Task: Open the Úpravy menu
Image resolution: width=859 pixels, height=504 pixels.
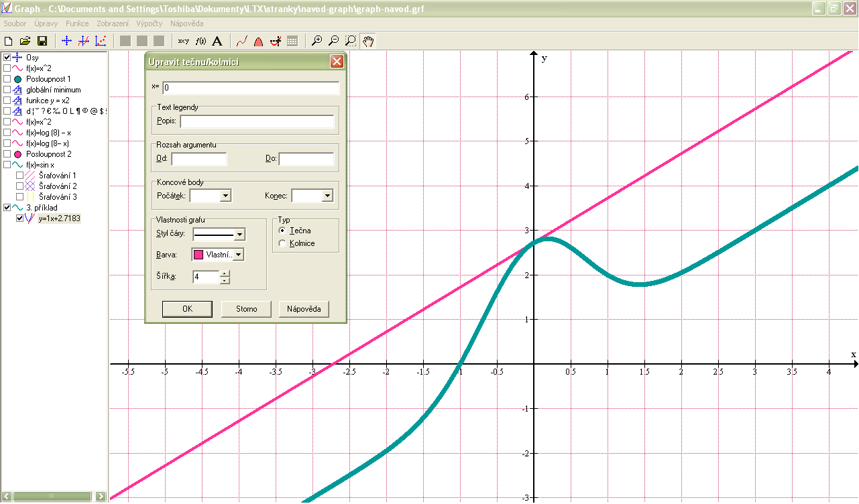Action: click(x=46, y=23)
